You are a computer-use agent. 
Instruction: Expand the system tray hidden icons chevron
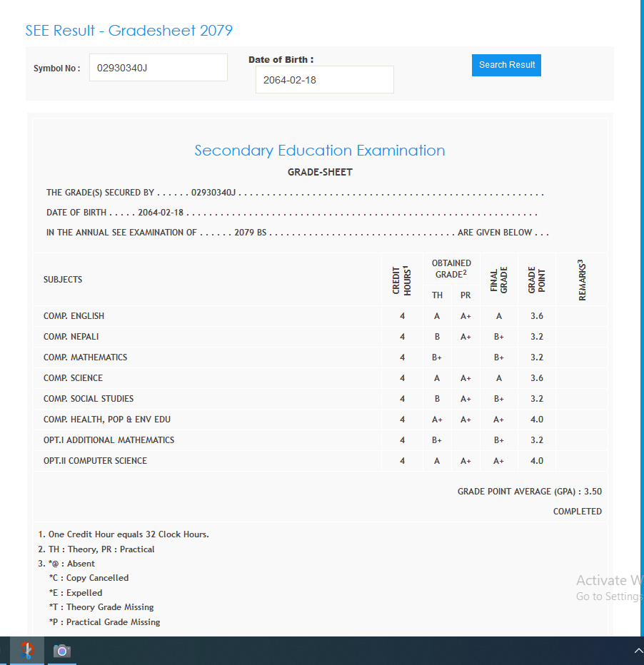638,651
